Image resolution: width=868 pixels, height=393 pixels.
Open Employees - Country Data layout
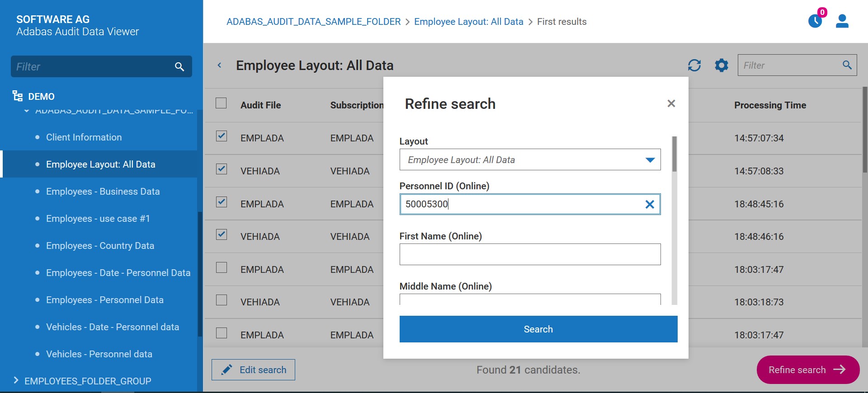[x=100, y=246]
